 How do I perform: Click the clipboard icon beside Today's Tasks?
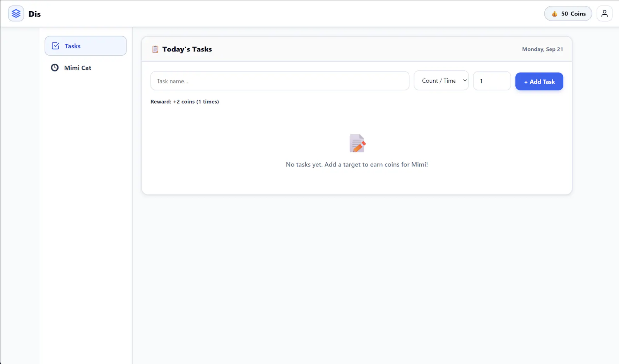click(x=155, y=49)
